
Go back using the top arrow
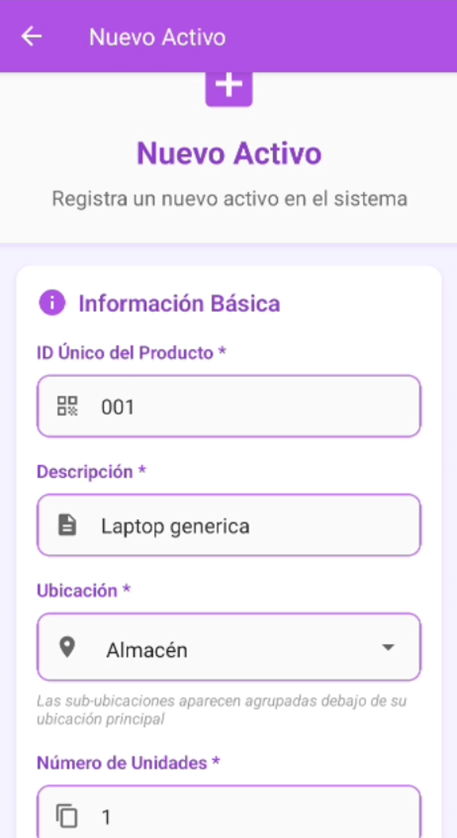(32, 36)
